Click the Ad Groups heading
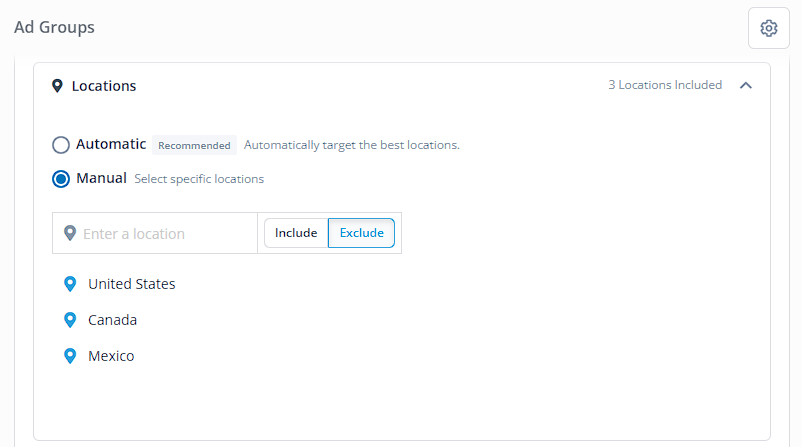 54,27
